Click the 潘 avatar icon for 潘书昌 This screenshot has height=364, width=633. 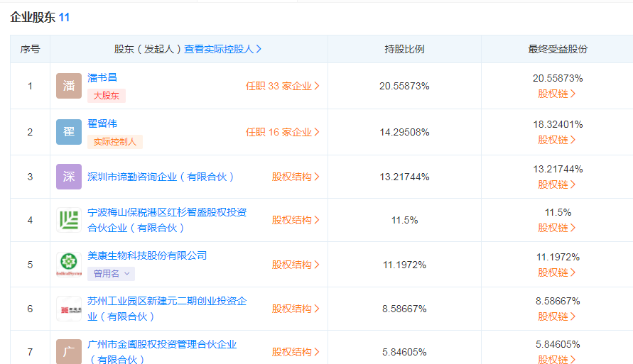[69, 86]
